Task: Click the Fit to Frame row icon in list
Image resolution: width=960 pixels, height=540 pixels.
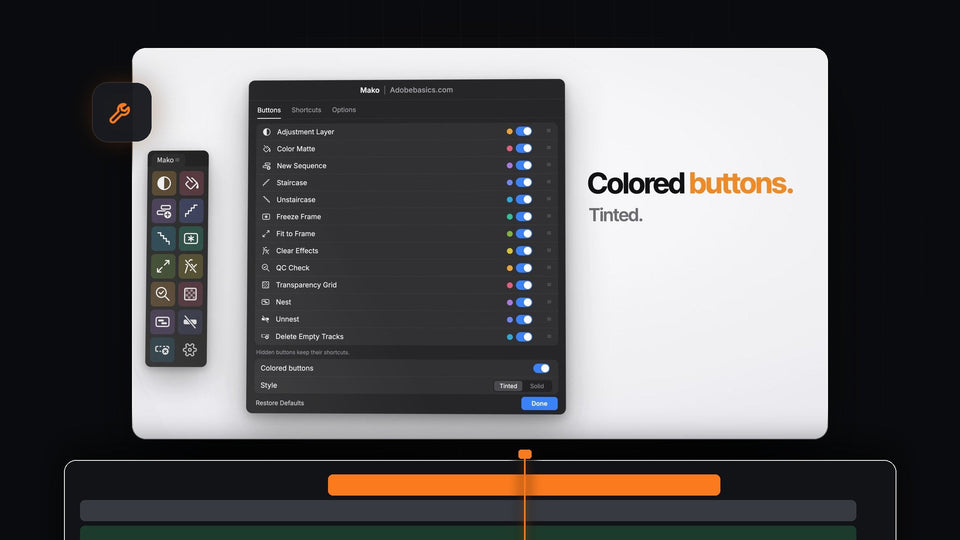Action: tap(266, 234)
